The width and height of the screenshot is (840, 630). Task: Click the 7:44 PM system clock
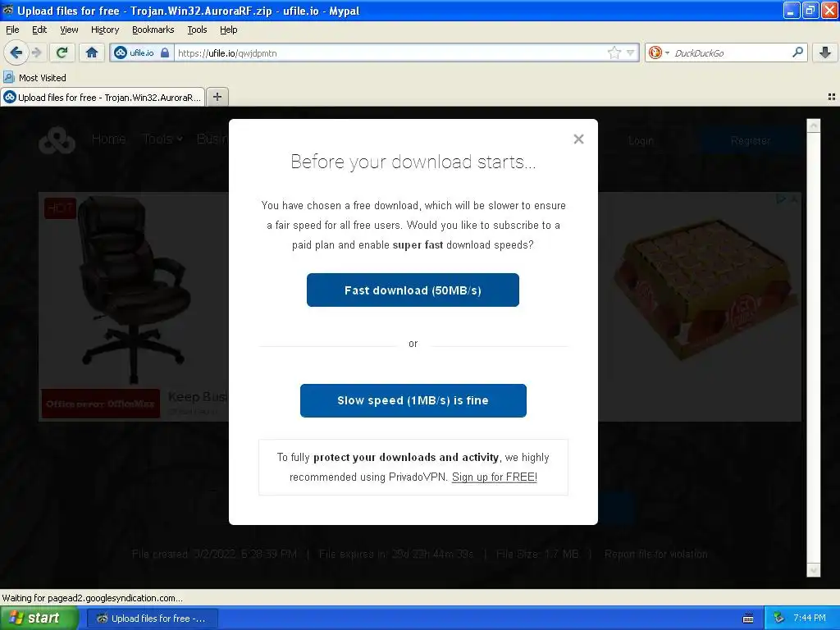pyautogui.click(x=809, y=618)
